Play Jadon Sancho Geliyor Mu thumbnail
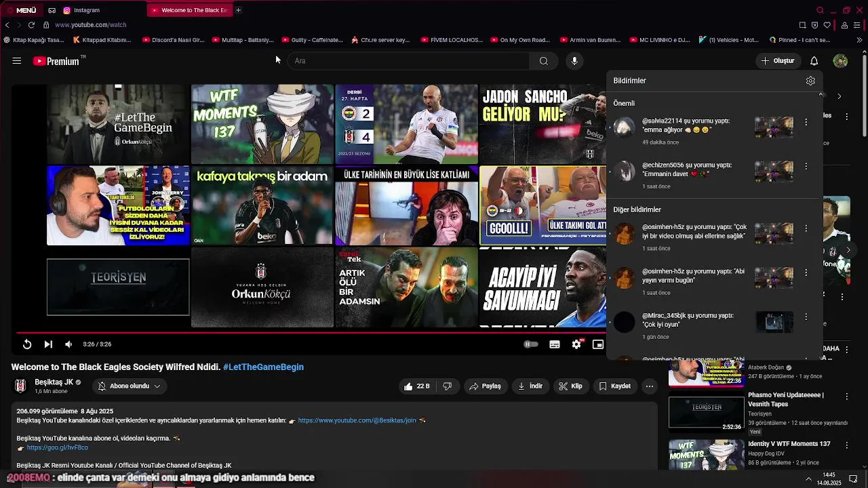 tap(542, 124)
